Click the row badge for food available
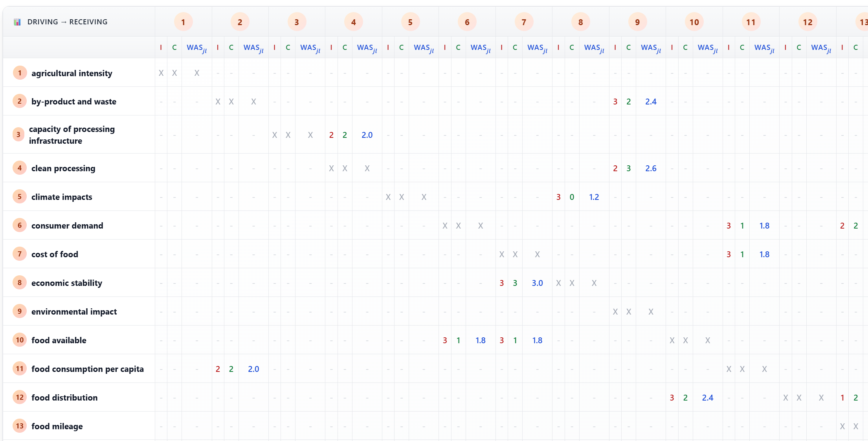The height and width of the screenshot is (441, 868). [20, 340]
